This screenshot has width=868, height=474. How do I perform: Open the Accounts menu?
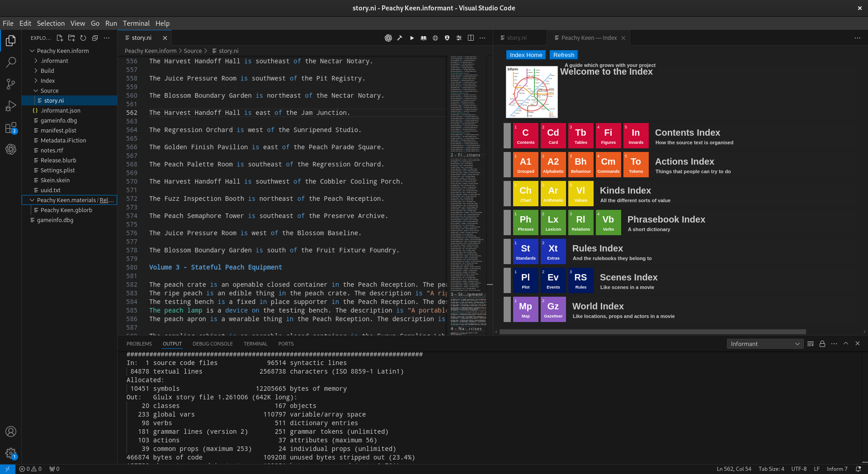click(11, 431)
